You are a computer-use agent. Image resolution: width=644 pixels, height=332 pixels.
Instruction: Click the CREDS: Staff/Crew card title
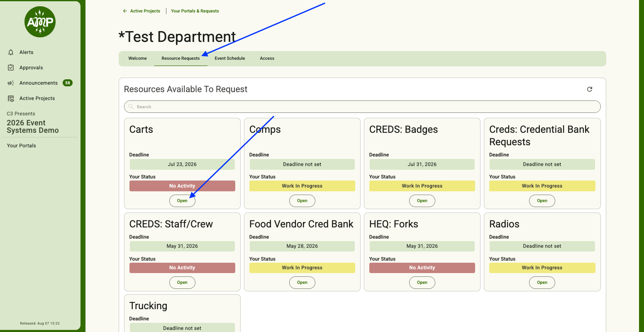[x=171, y=224]
